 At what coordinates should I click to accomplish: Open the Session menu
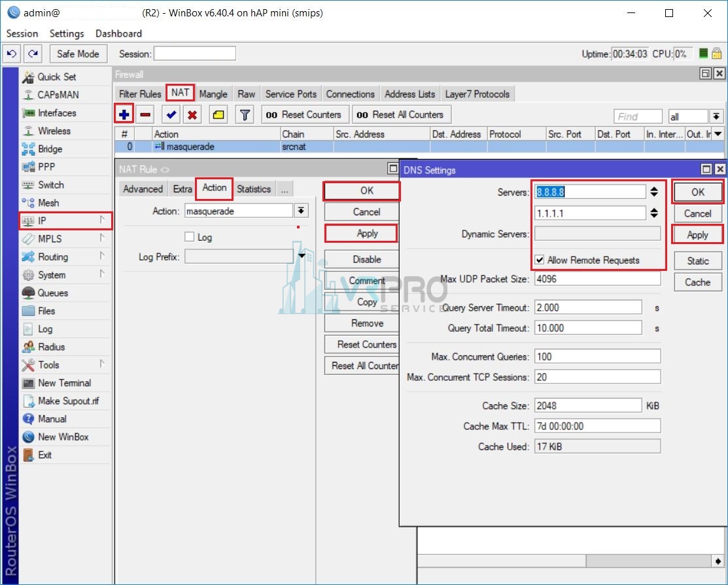click(x=22, y=33)
